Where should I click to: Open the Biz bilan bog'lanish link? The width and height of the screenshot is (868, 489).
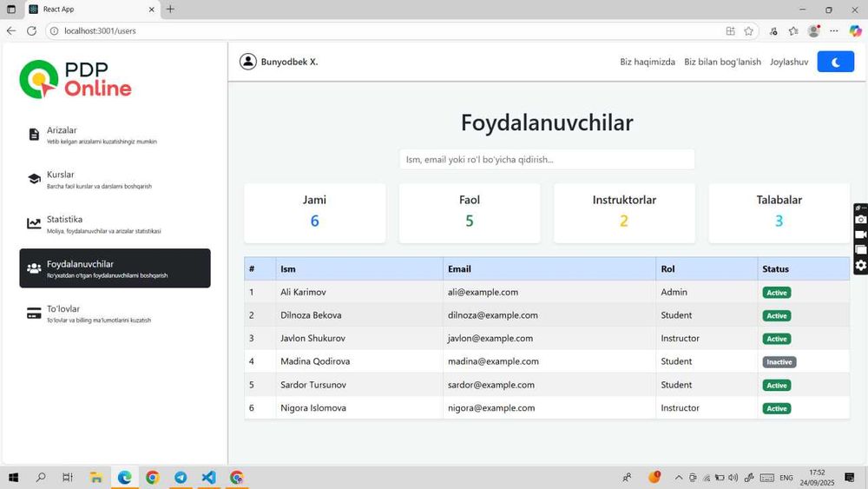(x=722, y=62)
